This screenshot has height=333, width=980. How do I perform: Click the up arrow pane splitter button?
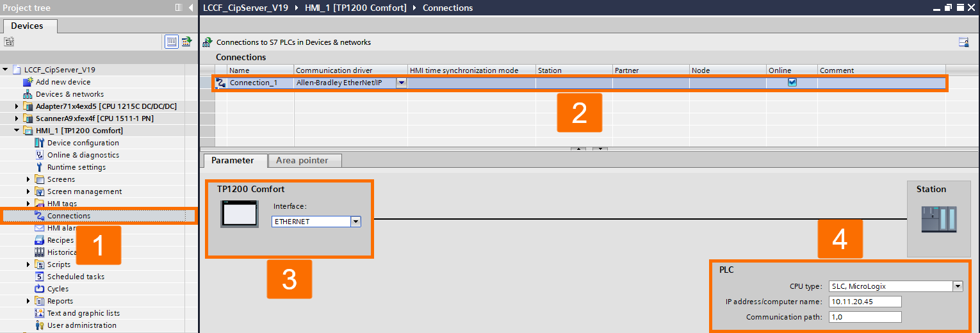click(578, 149)
